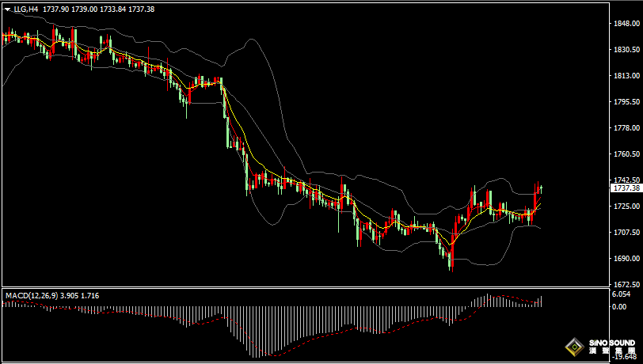This screenshot has height=364, width=643.
Task: Click the LLG,H4 symbol label
Action: pos(26,9)
